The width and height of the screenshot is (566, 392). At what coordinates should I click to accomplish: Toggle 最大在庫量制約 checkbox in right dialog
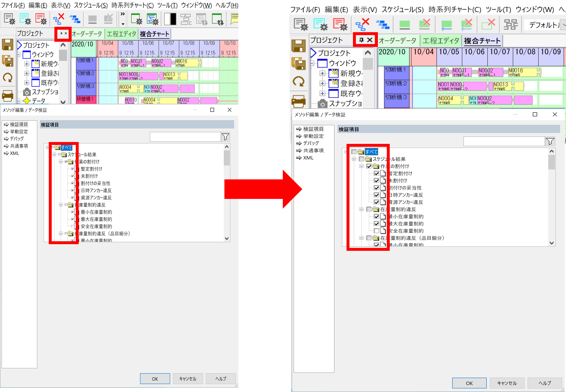pyautogui.click(x=376, y=224)
